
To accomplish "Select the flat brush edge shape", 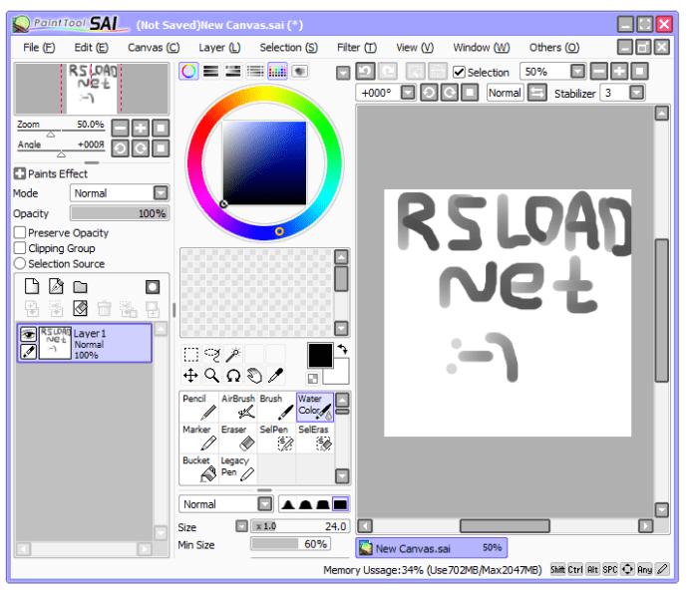I will (x=340, y=504).
